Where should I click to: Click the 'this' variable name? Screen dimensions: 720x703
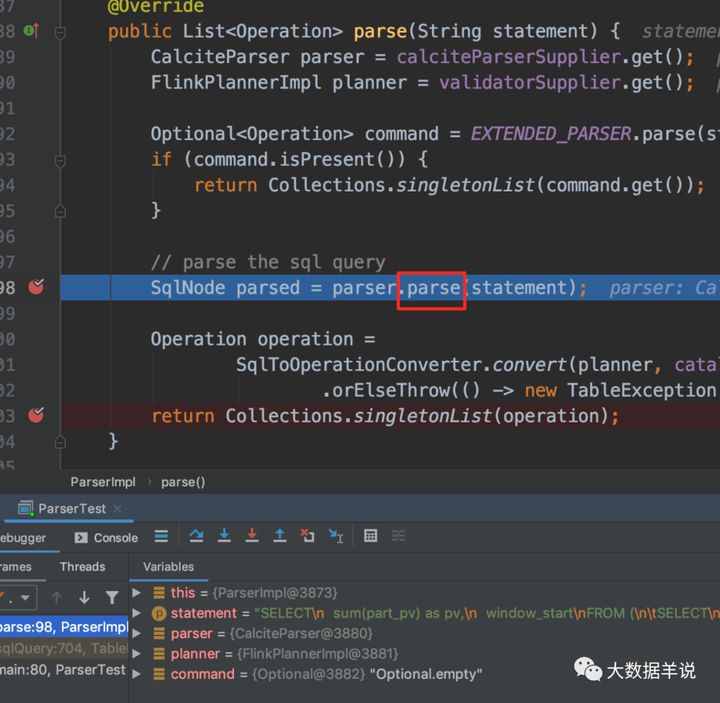coord(183,593)
